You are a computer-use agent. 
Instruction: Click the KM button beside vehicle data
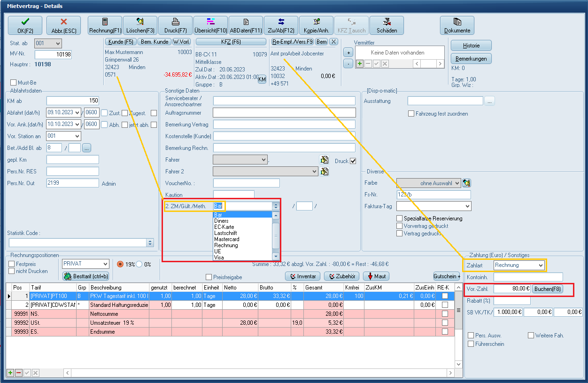coord(262,80)
